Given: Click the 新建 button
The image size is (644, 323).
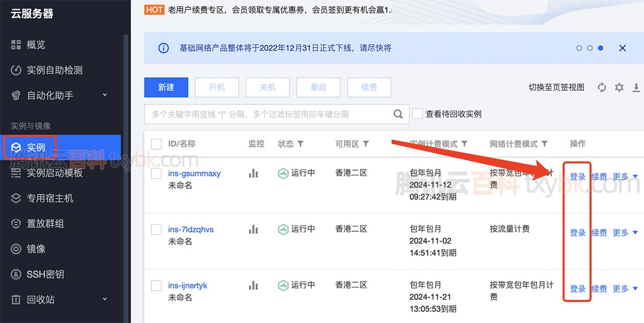Looking at the screenshot, I should (166, 87).
